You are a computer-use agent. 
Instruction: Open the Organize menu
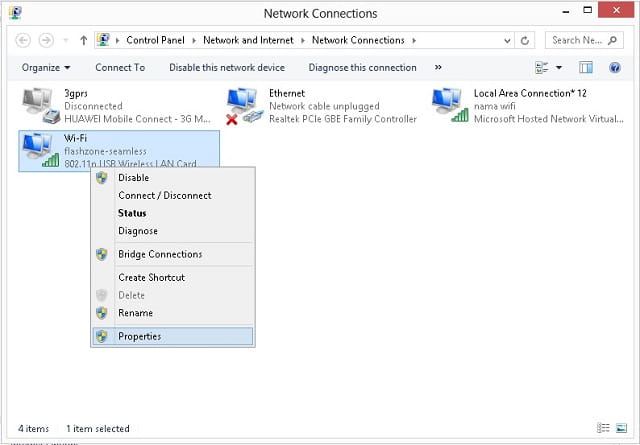coord(46,67)
